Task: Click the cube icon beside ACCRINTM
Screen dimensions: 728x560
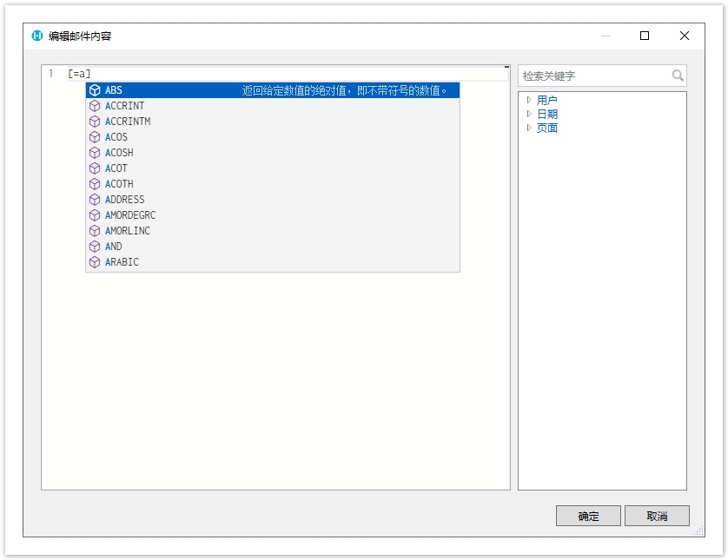Action: point(95,122)
